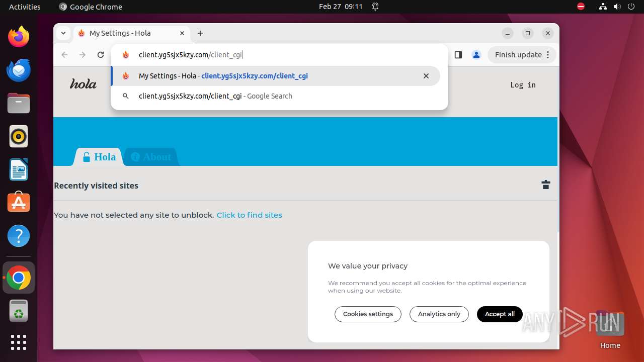Viewport: 644px width, 362px height.
Task: Click the Google Chrome dock icon
Action: point(19,278)
